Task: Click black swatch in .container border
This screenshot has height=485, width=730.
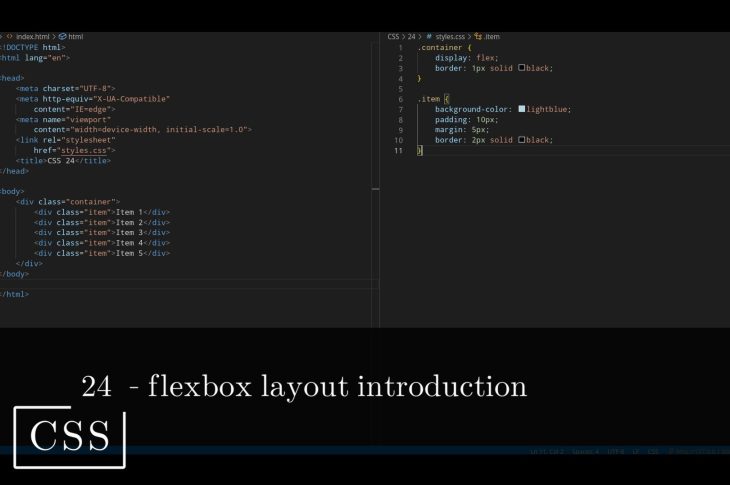Action: pyautogui.click(x=521, y=68)
